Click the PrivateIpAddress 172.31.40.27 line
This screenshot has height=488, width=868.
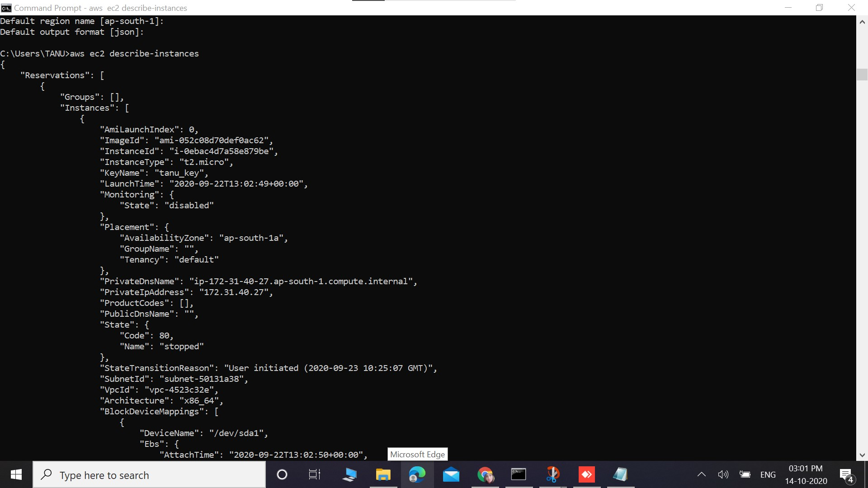point(187,292)
